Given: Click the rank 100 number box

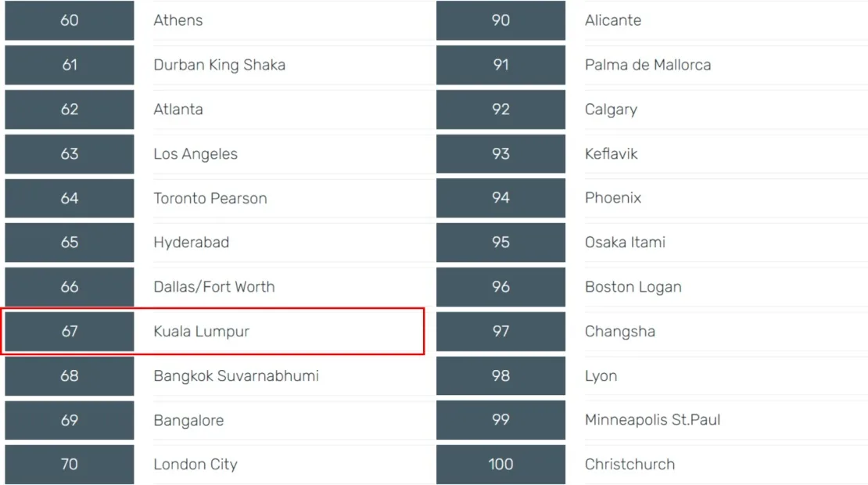Looking at the screenshot, I should click(x=500, y=465).
